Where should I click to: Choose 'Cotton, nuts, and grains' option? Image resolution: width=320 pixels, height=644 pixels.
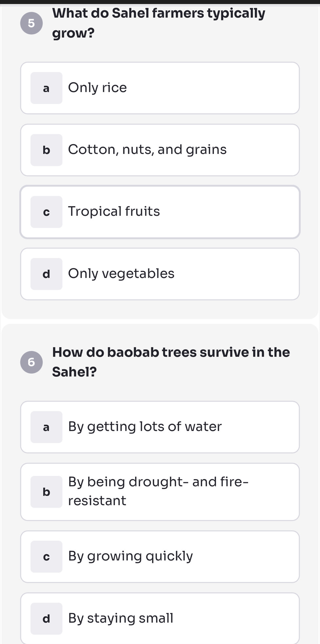pyautogui.click(x=160, y=150)
